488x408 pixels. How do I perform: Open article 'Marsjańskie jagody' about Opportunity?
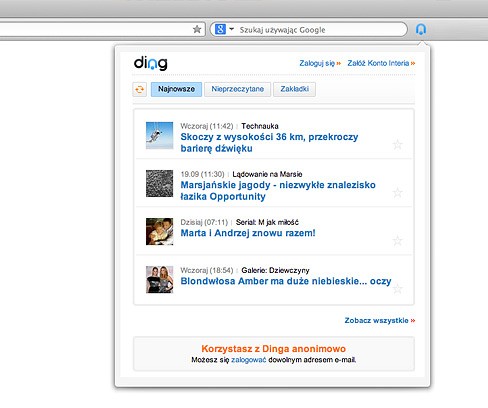pyautogui.click(x=278, y=190)
